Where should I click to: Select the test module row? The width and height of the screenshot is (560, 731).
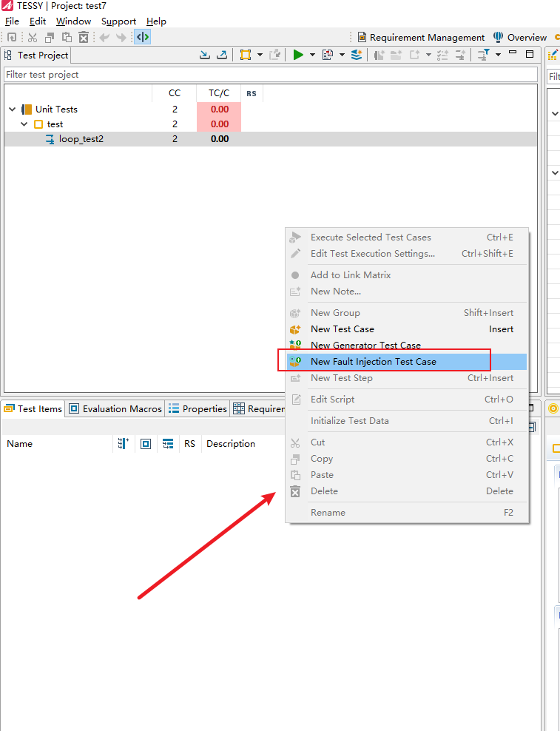pos(271,124)
